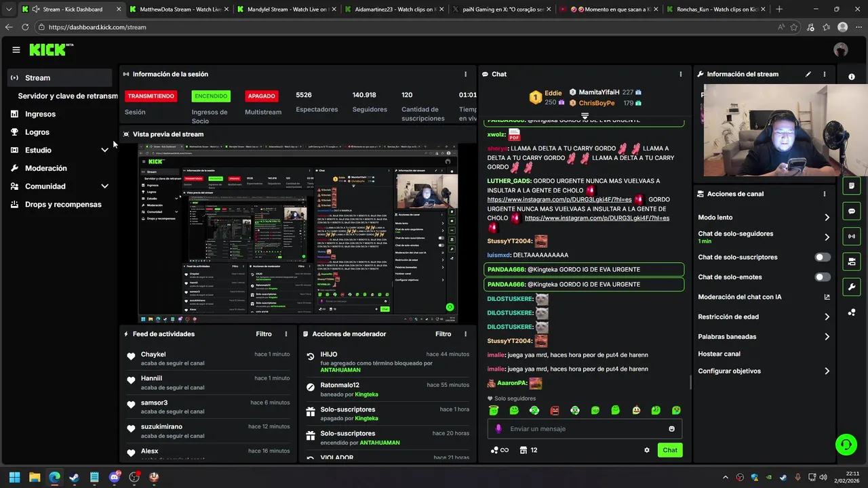
Task: Open external AI chat moderation link icon
Action: (x=827, y=297)
